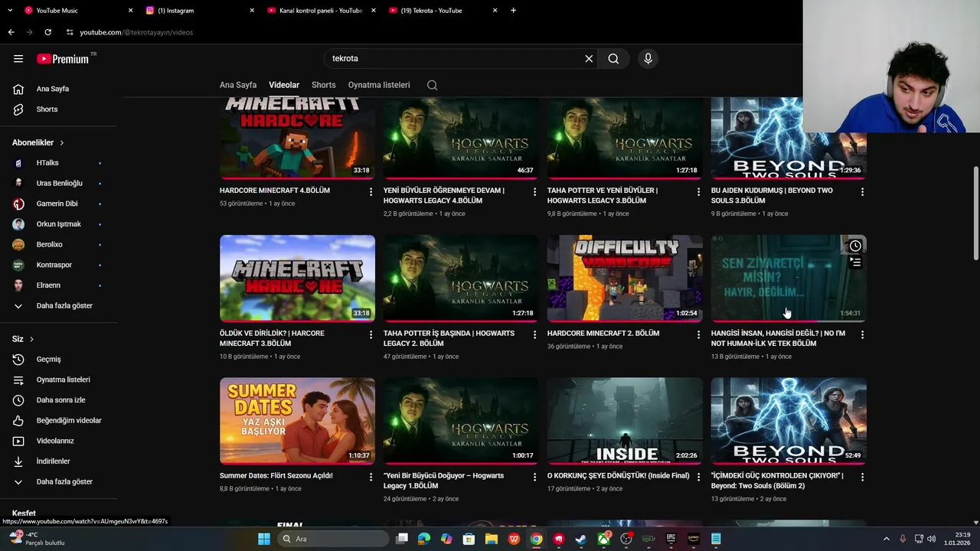Click the Windows Start button
The width and height of the screenshot is (980, 551).
[x=264, y=539]
